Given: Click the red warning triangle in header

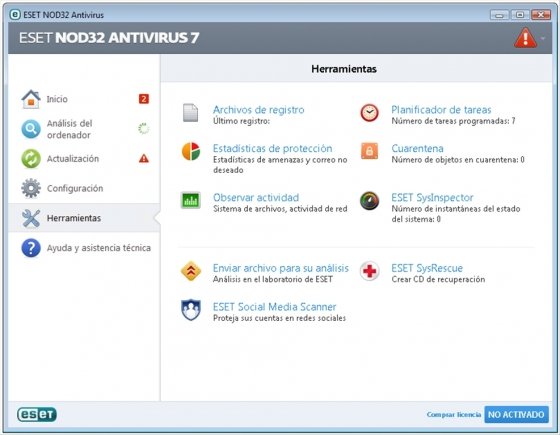Looking at the screenshot, I should click(x=525, y=38).
